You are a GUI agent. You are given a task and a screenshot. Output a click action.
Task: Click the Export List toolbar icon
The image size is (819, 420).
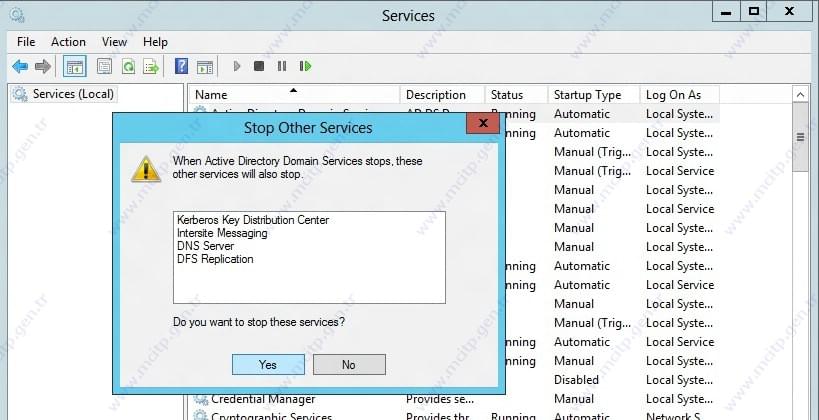coord(151,66)
